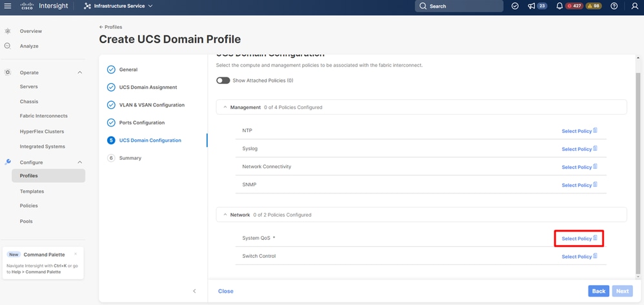Collapse the wizard steps panel arrow

(x=194, y=291)
